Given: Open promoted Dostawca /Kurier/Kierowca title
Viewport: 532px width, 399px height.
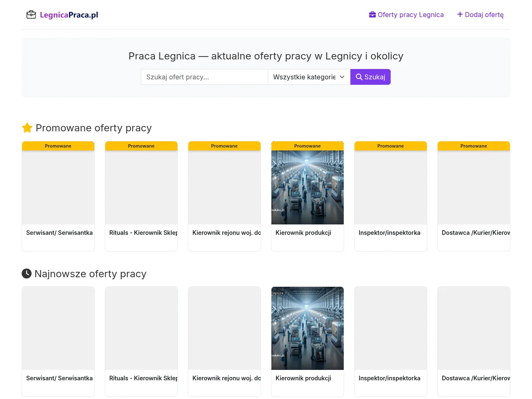Looking at the screenshot, I should (476, 233).
